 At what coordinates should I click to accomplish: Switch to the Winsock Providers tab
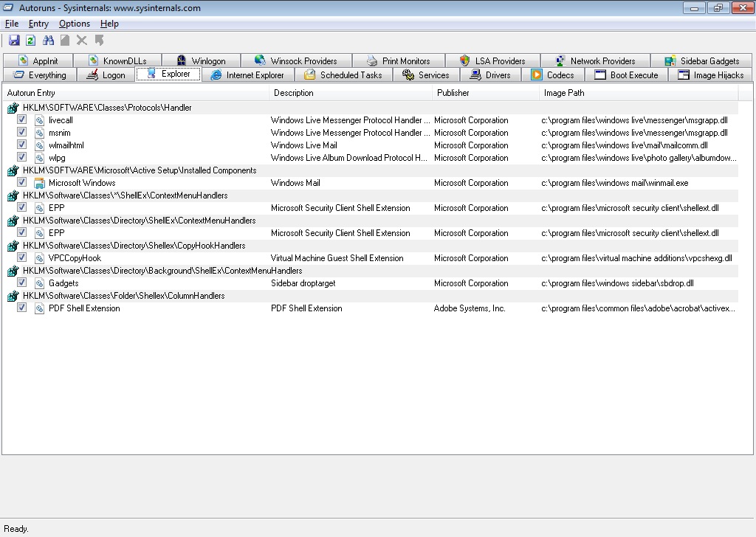296,60
